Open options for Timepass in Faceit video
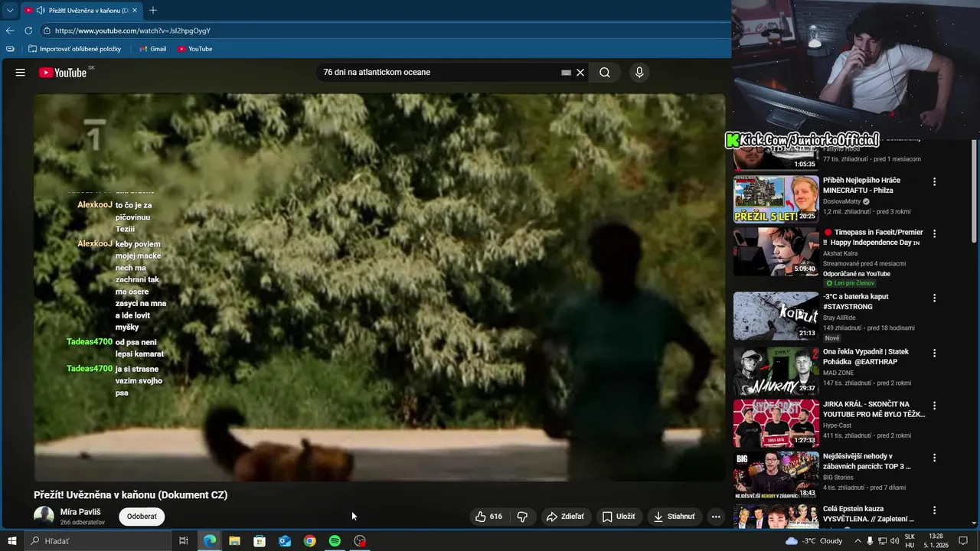Image resolution: width=980 pixels, height=551 pixels. pos(934,234)
